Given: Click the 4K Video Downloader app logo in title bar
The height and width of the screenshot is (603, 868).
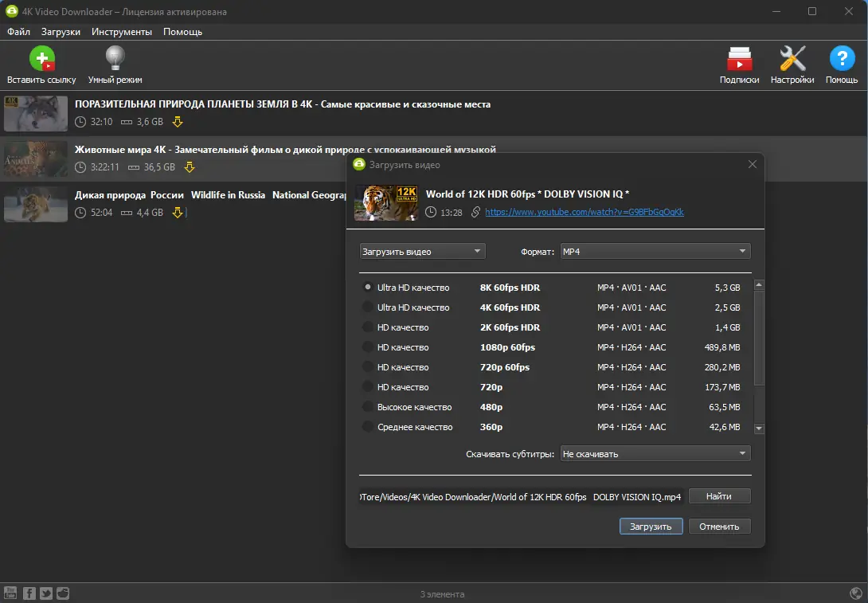Looking at the screenshot, I should tap(11, 11).
